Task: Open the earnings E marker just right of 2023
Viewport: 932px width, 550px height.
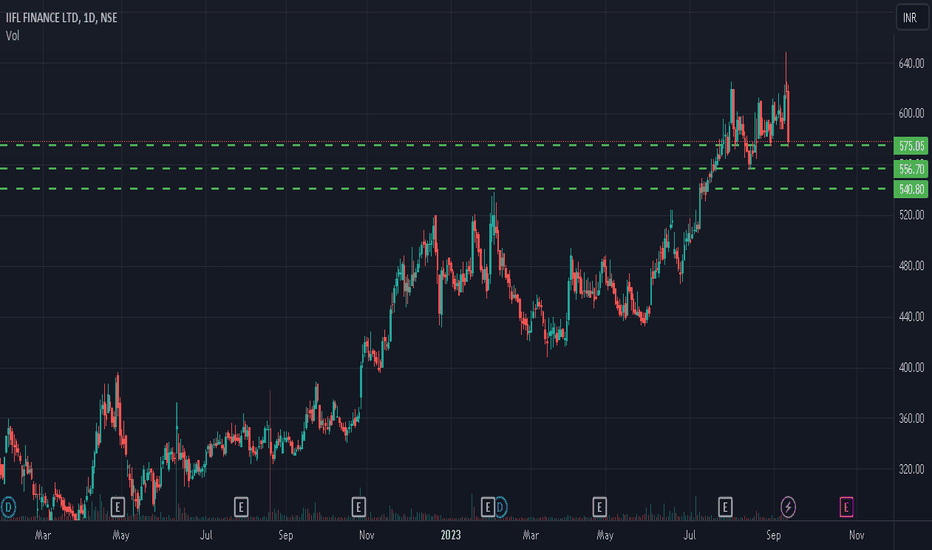Action: click(x=487, y=507)
